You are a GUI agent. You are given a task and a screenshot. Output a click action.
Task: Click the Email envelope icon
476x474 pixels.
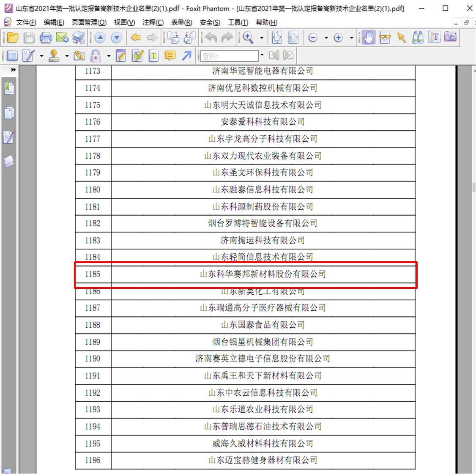(x=62, y=38)
